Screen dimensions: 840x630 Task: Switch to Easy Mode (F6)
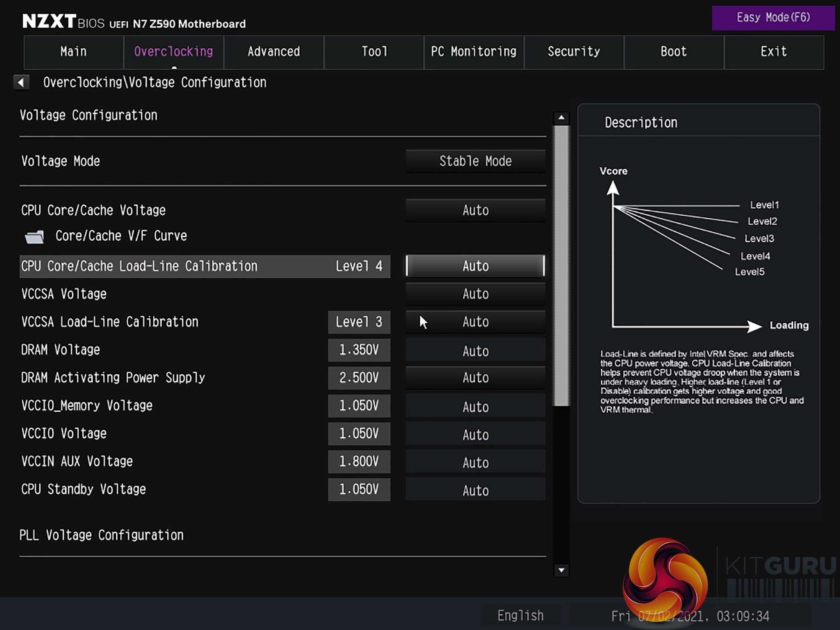pos(773,17)
